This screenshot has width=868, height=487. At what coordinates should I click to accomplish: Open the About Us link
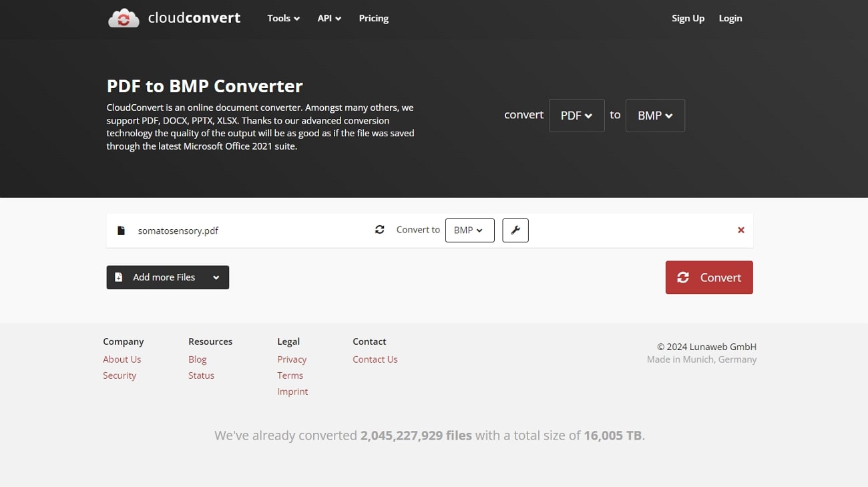click(122, 359)
